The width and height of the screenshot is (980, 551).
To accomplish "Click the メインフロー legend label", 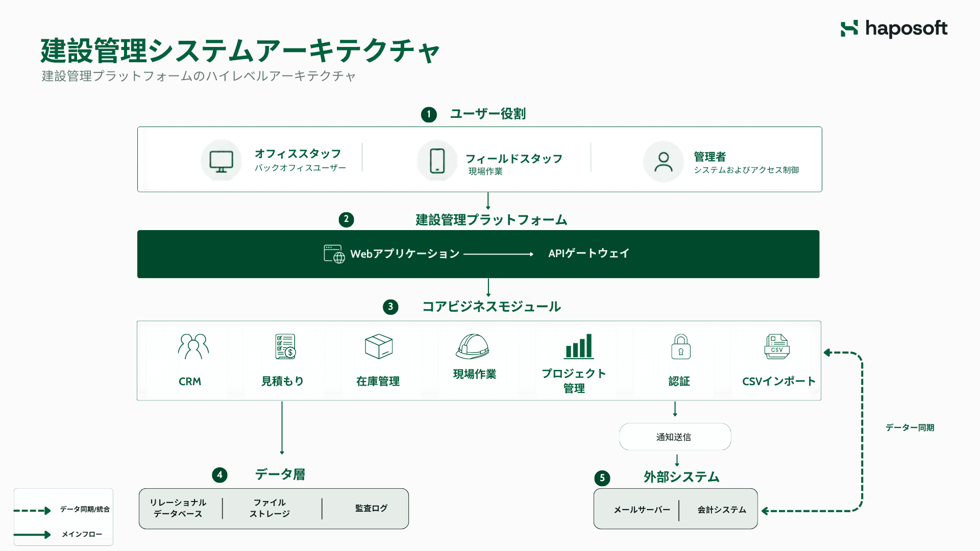I will click(82, 534).
